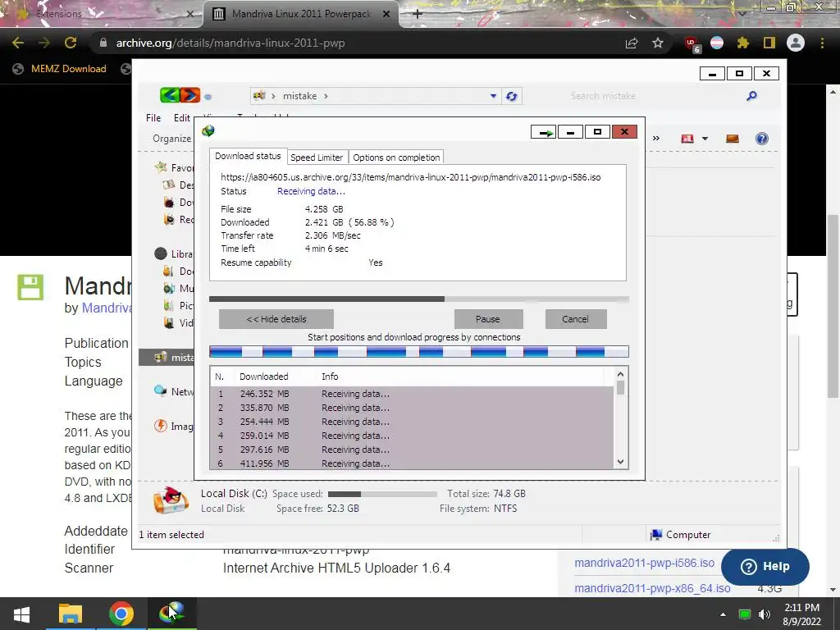
Task: Click the green arrow button in download dialog
Action: [x=544, y=132]
